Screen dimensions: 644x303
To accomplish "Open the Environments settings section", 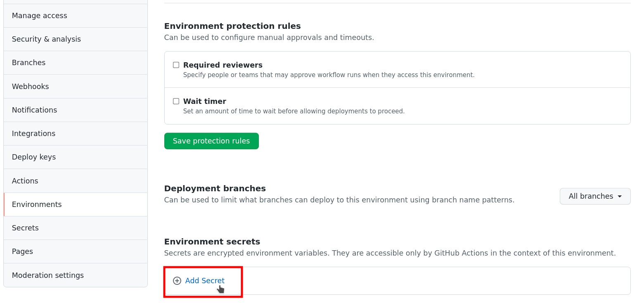I will [x=37, y=204].
